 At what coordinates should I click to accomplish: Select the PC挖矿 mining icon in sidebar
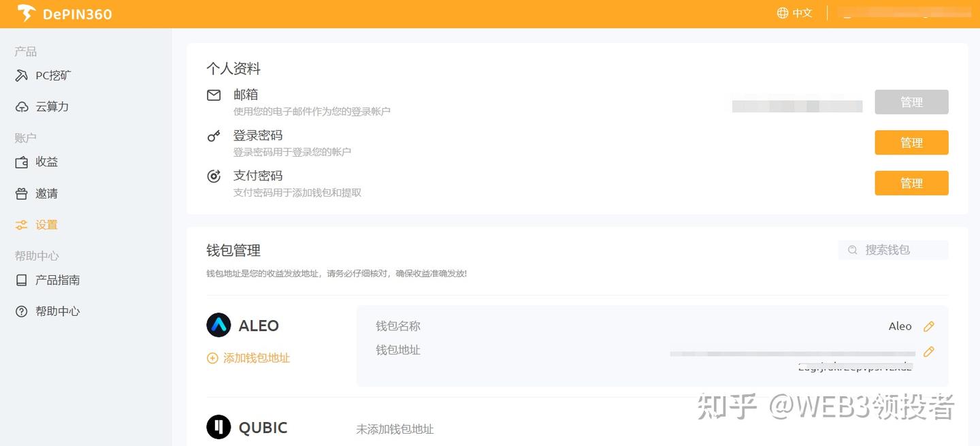click(x=21, y=75)
